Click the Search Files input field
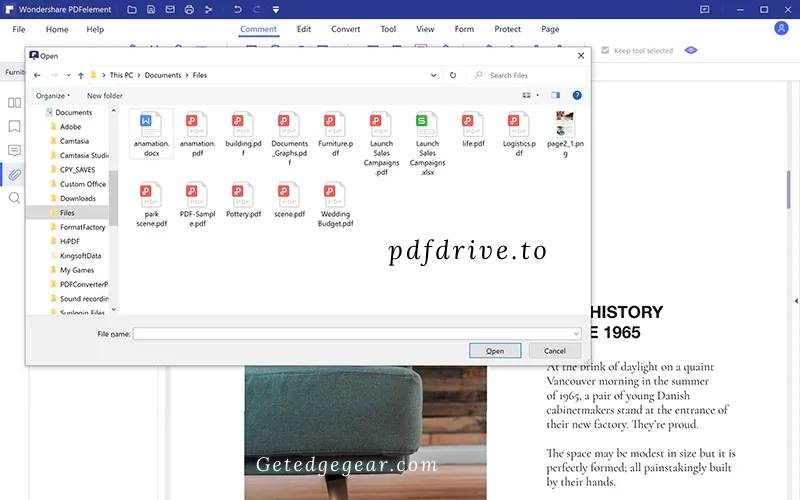800x500 pixels. click(527, 75)
